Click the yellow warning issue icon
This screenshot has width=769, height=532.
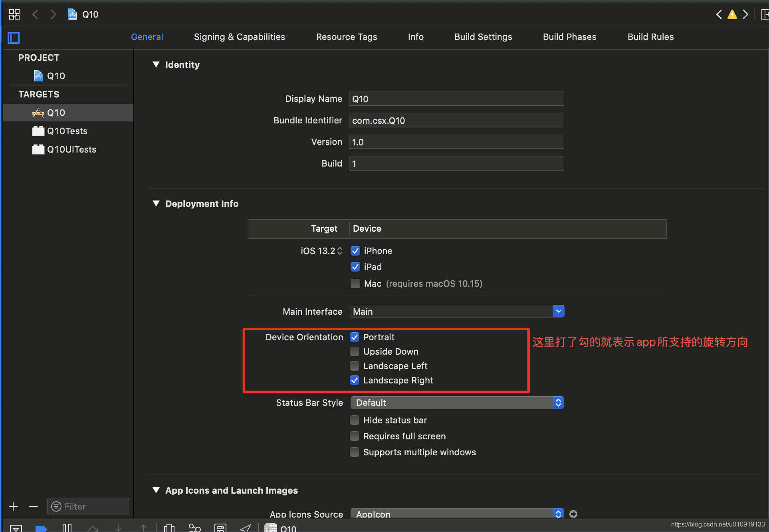click(732, 15)
